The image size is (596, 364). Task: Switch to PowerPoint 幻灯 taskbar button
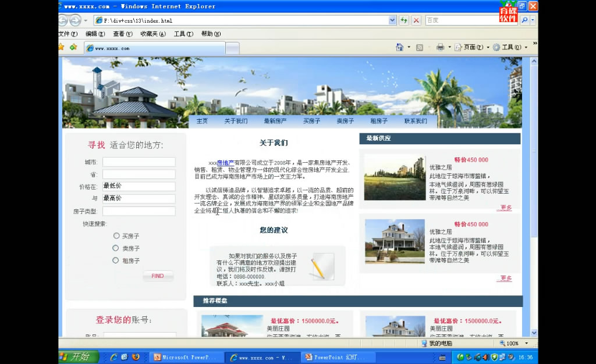[339, 357]
